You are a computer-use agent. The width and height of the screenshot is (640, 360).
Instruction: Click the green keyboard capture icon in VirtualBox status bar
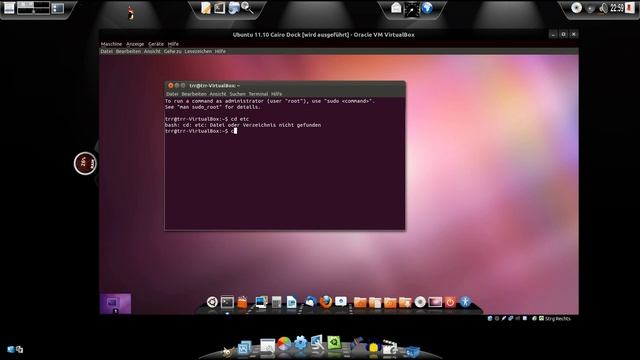(541, 318)
